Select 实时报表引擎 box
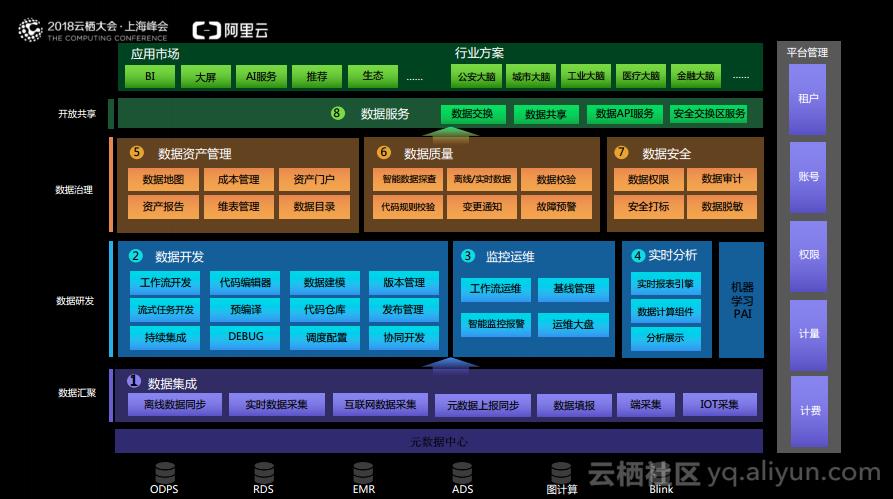Screen dimensions: 893x499 (x=666, y=284)
